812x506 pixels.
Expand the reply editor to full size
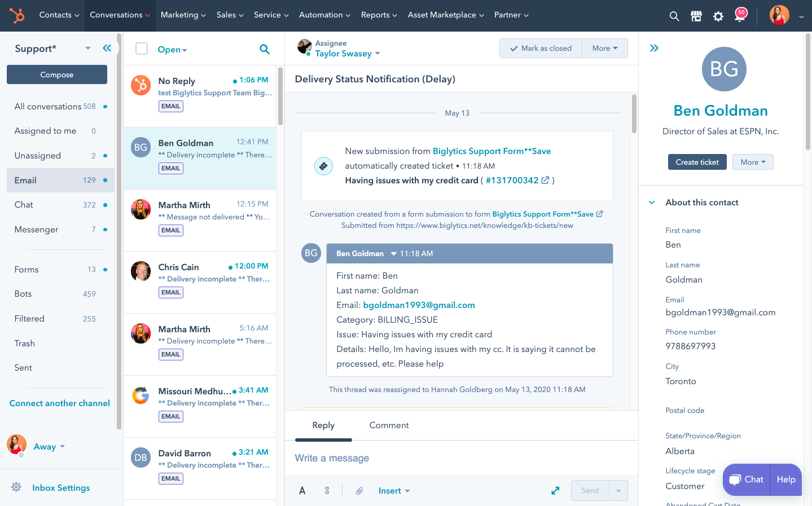tap(555, 491)
